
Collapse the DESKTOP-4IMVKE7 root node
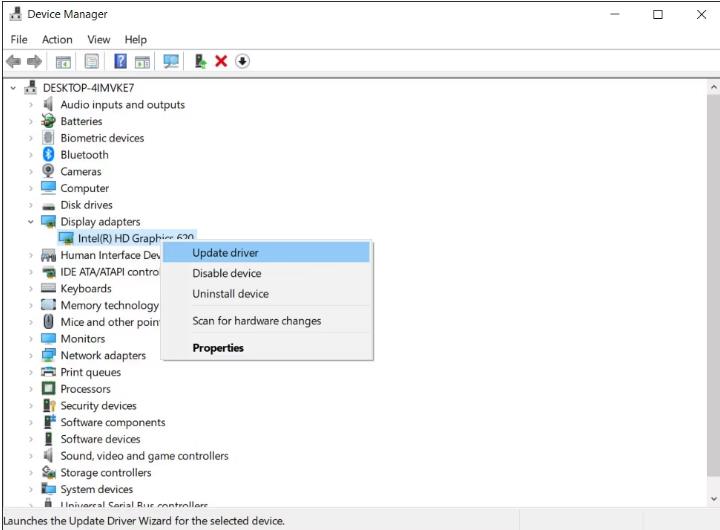[13, 88]
